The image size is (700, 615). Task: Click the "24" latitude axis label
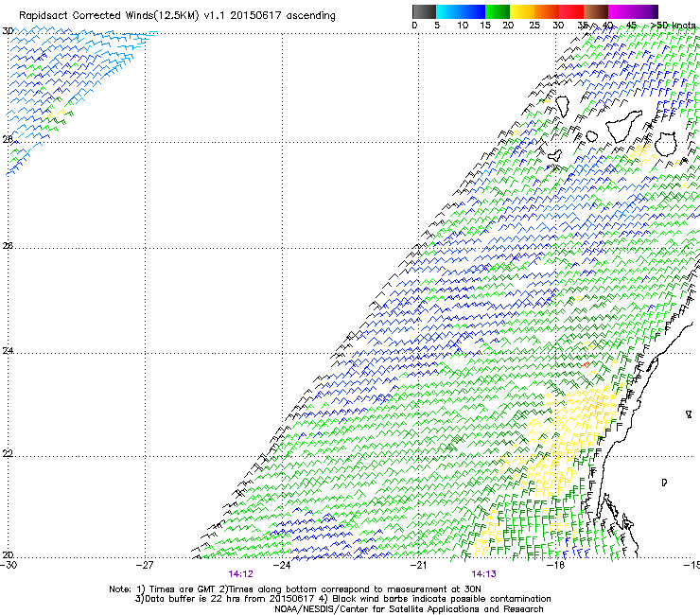[8, 351]
